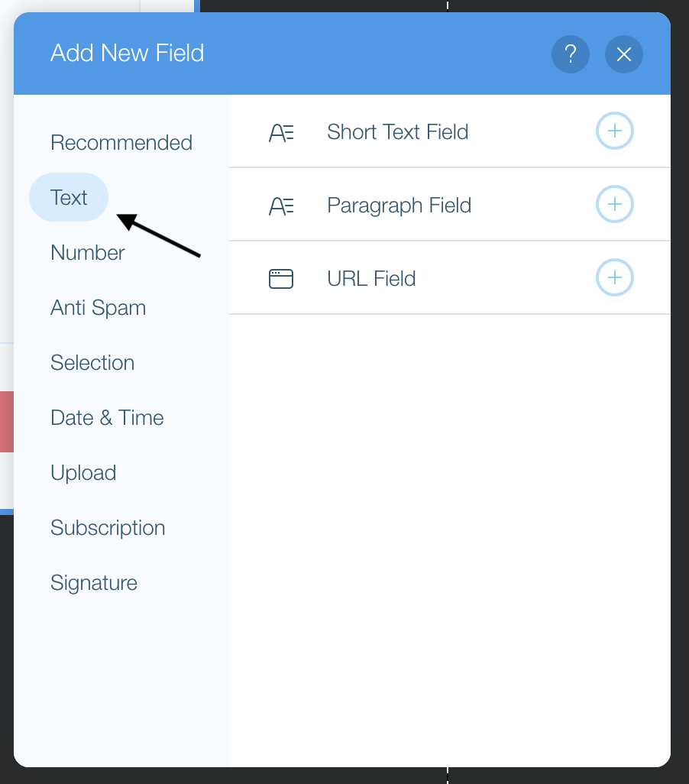Choose the URL Field list entry
Viewport: 689px width, 784px height.
(x=371, y=278)
